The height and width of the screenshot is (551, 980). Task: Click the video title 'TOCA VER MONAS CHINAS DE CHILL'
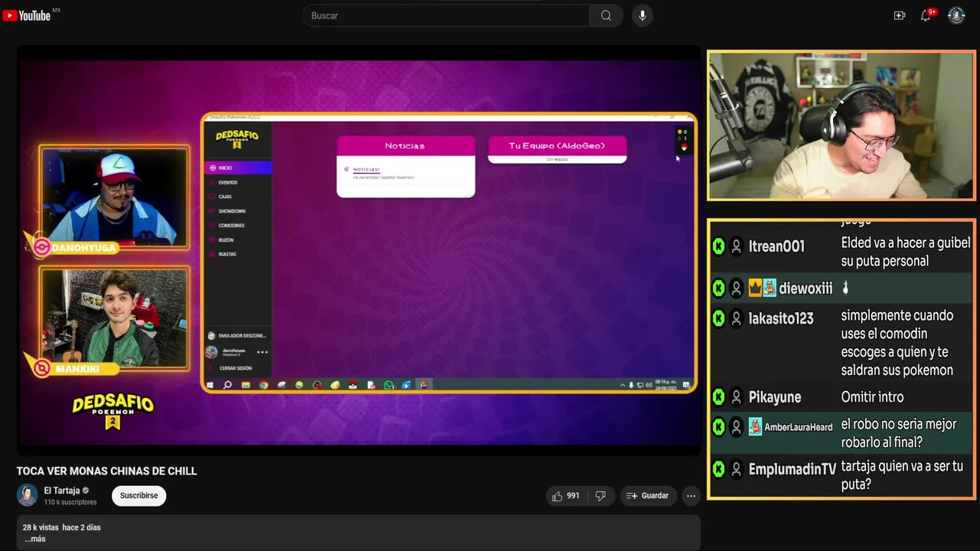106,471
